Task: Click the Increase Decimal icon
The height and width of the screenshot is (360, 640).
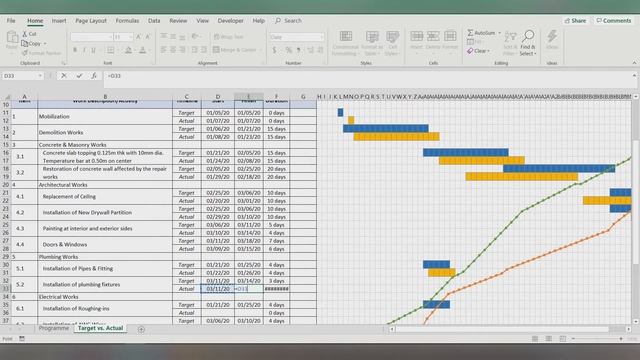Action: (x=310, y=50)
